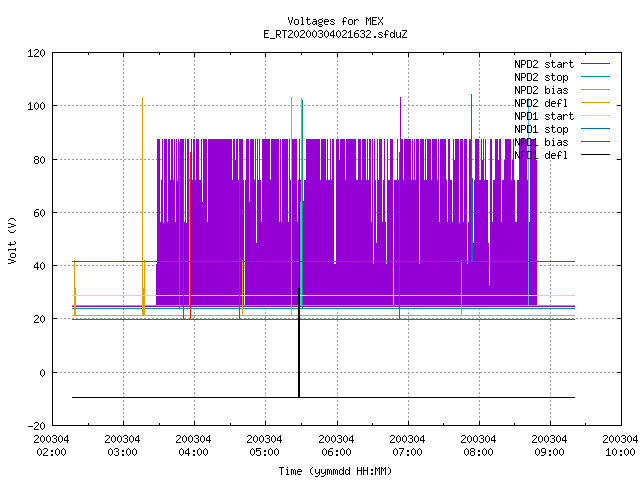Click the x-axis tick label 10:00
Image resolution: width=640 pixels, height=480 pixels.
coord(620,452)
